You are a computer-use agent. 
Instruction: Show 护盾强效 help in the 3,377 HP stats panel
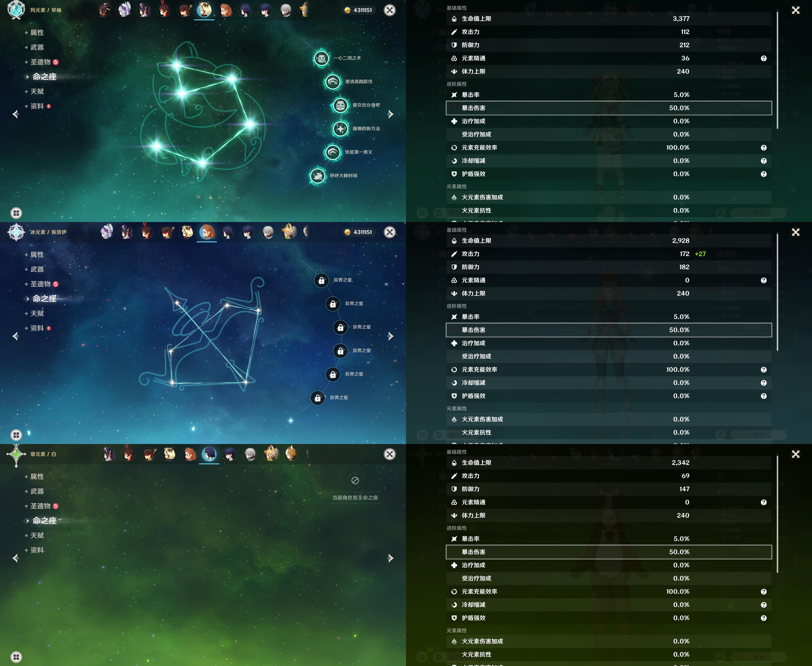pos(764,174)
